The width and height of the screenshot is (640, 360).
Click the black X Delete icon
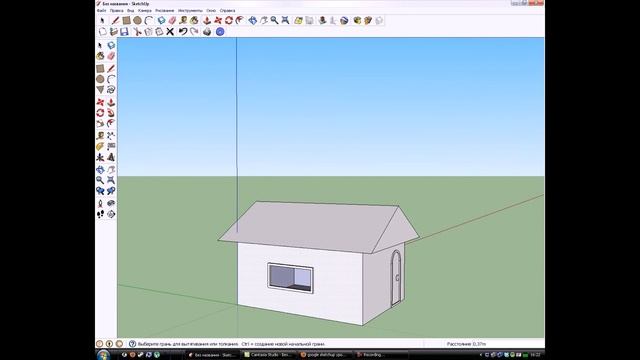tap(170, 31)
